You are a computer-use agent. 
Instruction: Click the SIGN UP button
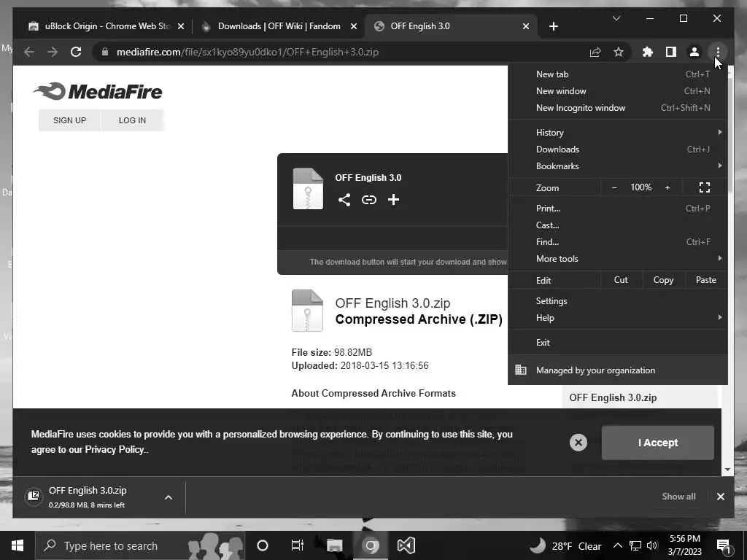(x=69, y=120)
